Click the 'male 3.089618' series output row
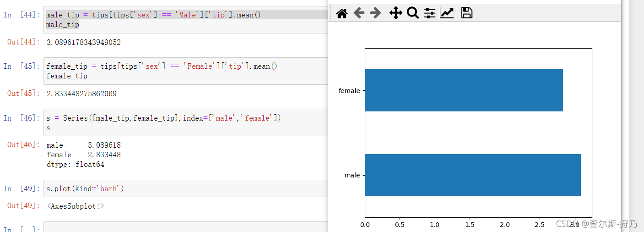The height and width of the screenshot is (232, 644). pos(84,145)
